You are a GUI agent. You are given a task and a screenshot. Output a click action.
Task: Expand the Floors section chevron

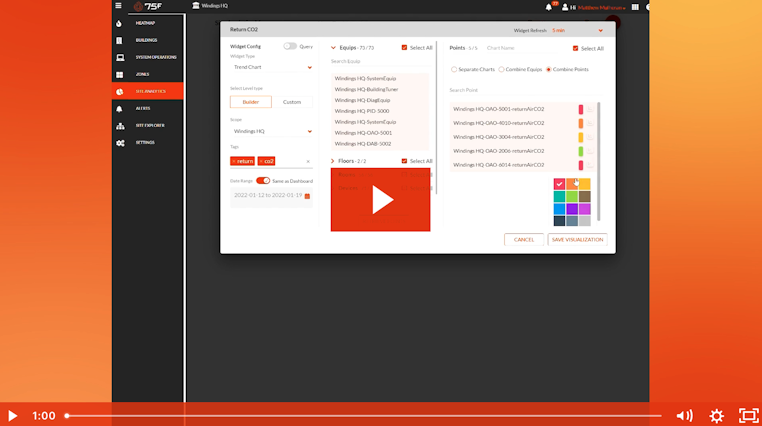click(x=333, y=161)
